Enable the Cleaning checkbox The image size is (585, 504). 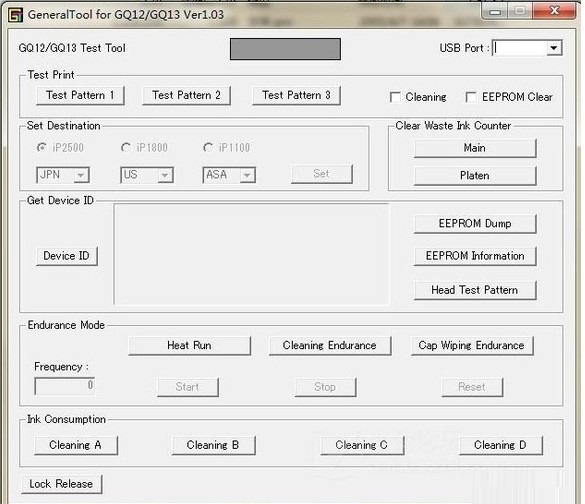point(395,97)
